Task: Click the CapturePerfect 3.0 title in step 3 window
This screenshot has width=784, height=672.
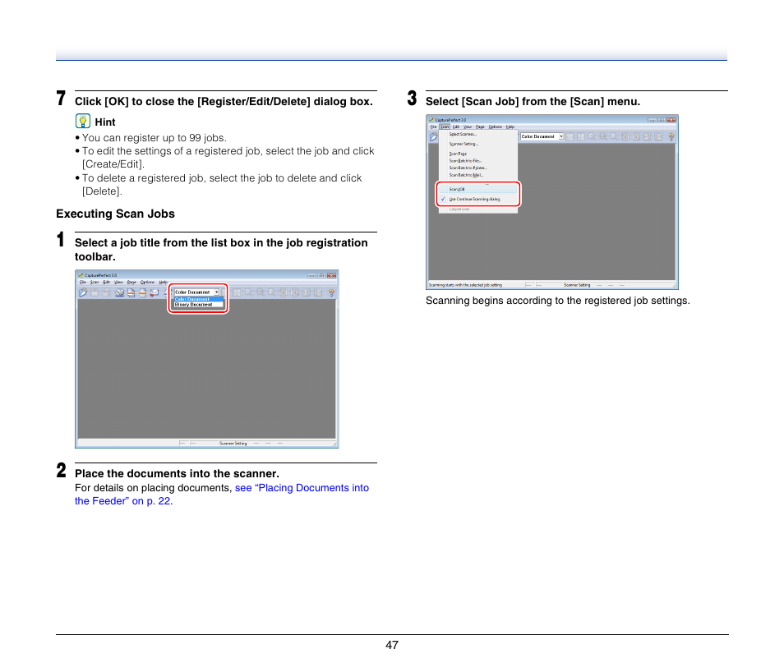Action: pos(450,120)
